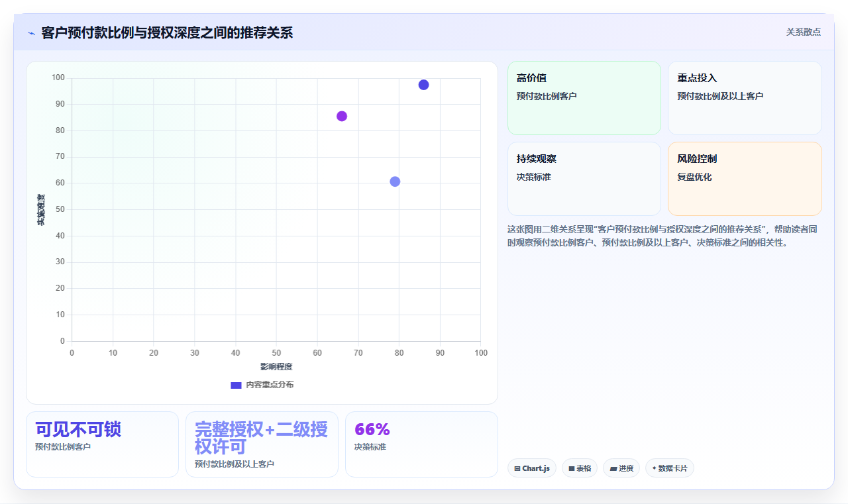848x504 pixels.
Task: Open the 重点投入 quadrant card
Action: pos(745,98)
